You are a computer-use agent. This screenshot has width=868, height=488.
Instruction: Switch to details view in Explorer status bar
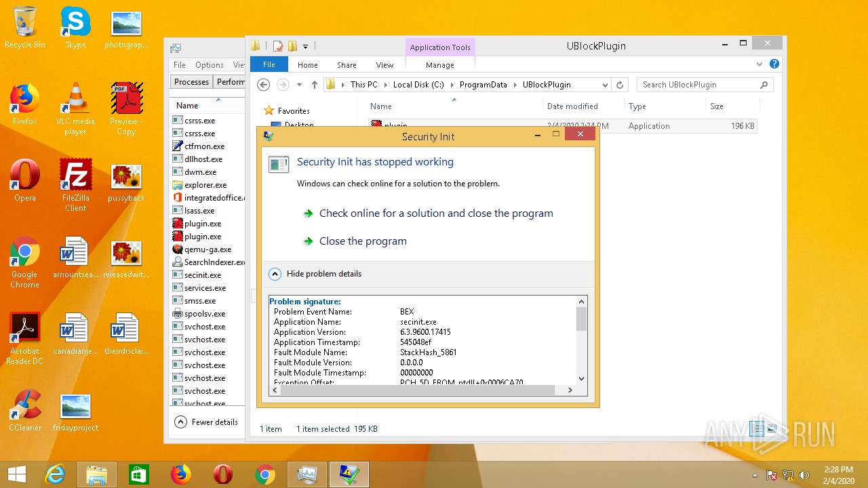click(x=757, y=428)
